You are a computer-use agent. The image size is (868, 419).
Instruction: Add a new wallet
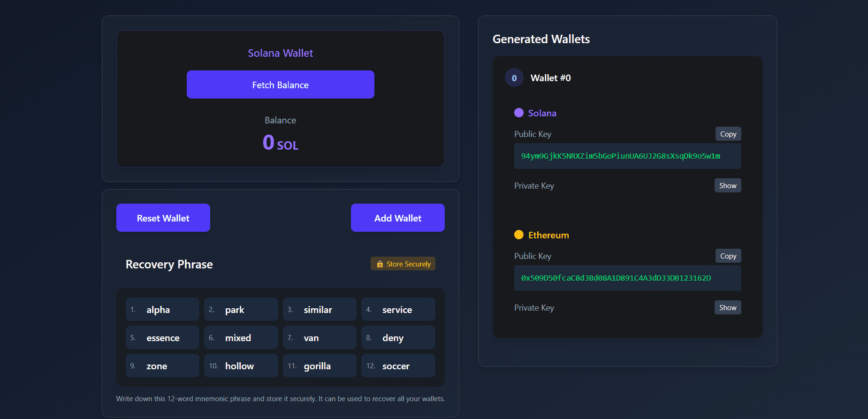point(397,218)
